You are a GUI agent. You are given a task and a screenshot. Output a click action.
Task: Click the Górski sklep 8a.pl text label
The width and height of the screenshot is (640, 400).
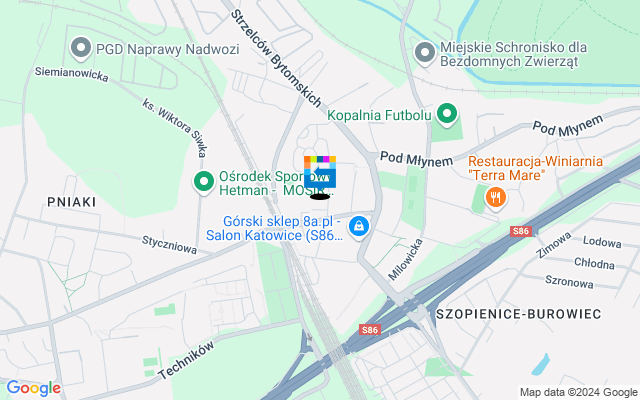pyautogui.click(x=275, y=228)
